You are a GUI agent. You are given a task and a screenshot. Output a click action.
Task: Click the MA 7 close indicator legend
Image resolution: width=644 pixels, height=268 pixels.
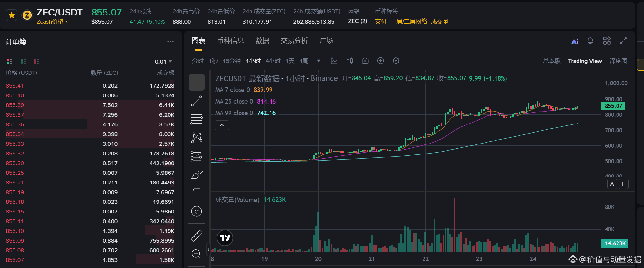244,90
